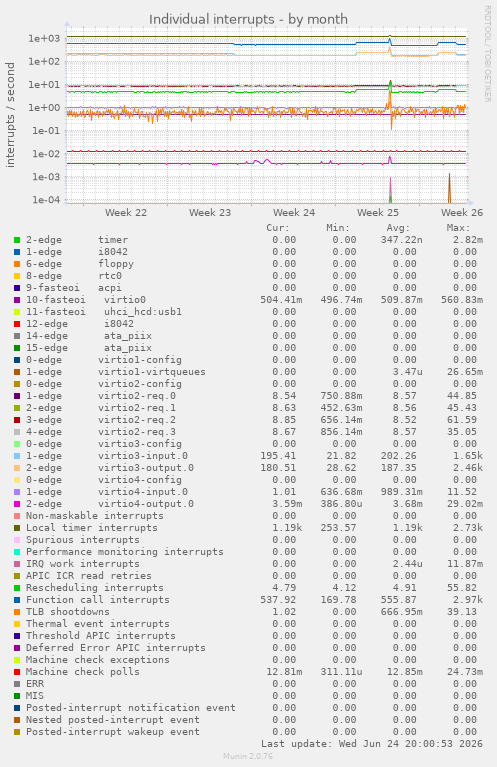Viewport: 497px width, 767px height.
Task: Click the purple virtio0 legend swatch
Action: (x=17, y=300)
